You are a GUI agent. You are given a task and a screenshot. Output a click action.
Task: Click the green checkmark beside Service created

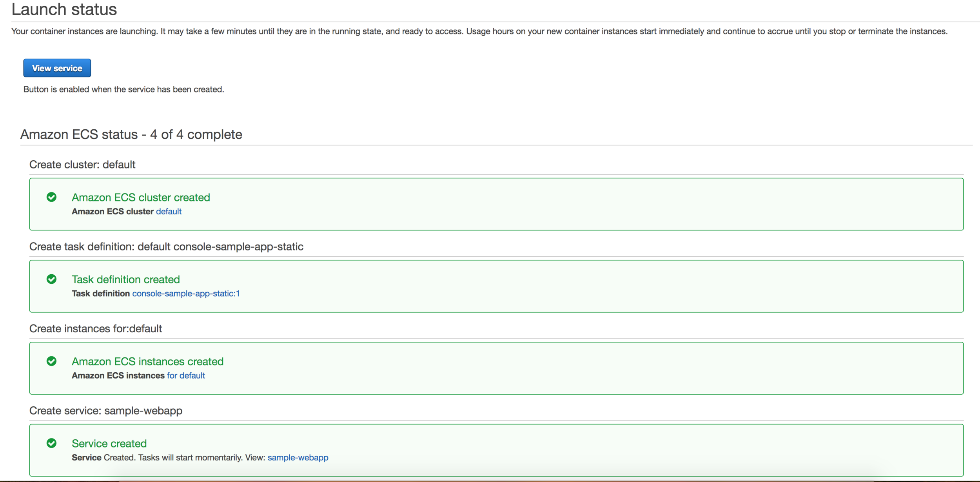click(x=51, y=443)
